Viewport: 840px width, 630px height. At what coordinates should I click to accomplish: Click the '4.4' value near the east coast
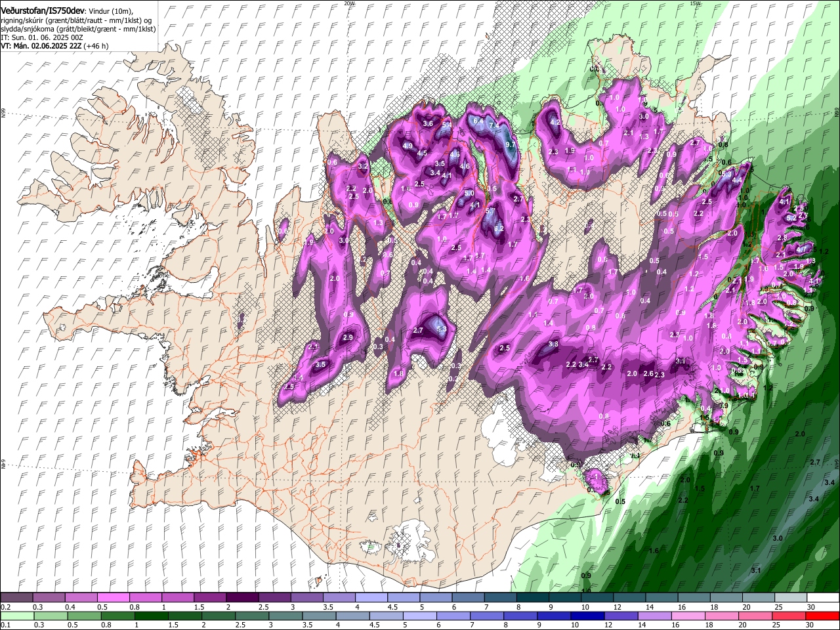(x=736, y=180)
